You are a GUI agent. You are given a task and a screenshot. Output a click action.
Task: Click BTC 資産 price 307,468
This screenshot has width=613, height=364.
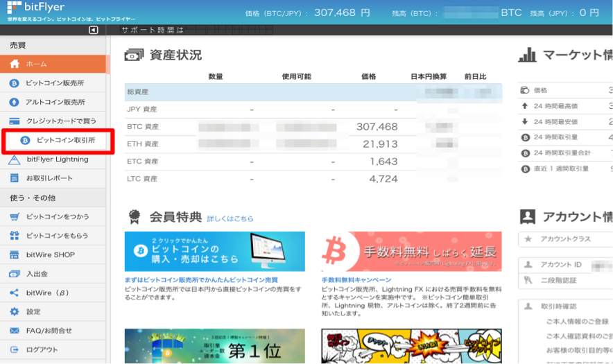pyautogui.click(x=377, y=127)
